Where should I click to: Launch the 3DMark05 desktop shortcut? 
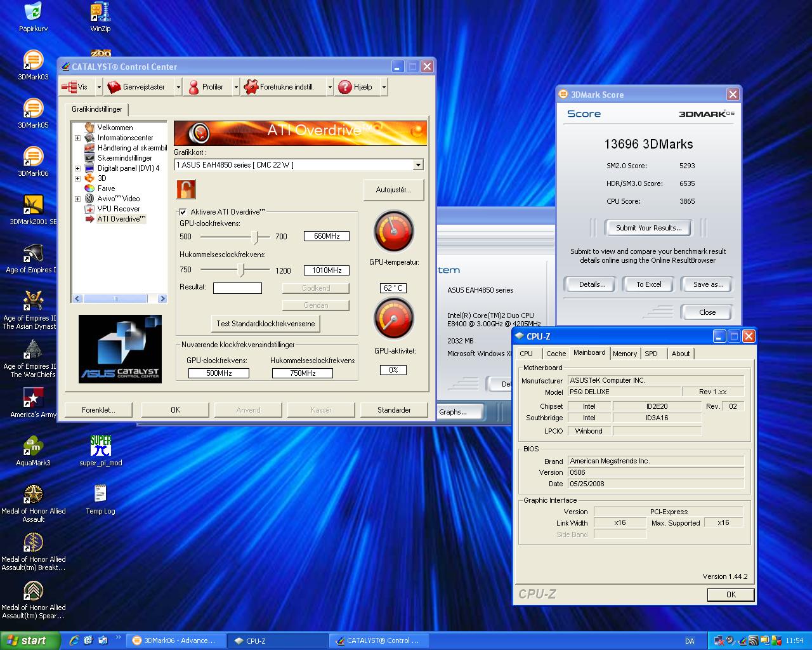tap(33, 114)
